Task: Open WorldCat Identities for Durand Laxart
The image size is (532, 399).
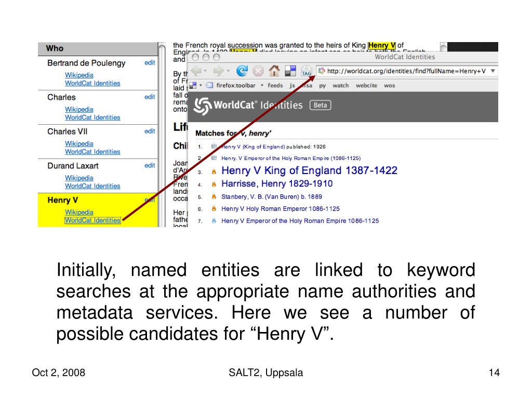Action: click(x=92, y=186)
